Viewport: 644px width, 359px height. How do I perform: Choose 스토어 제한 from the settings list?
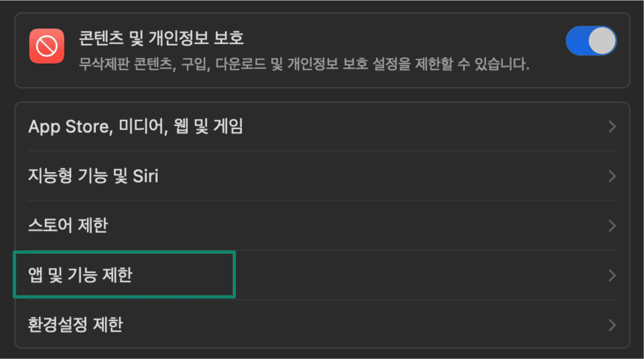pyautogui.click(x=68, y=225)
